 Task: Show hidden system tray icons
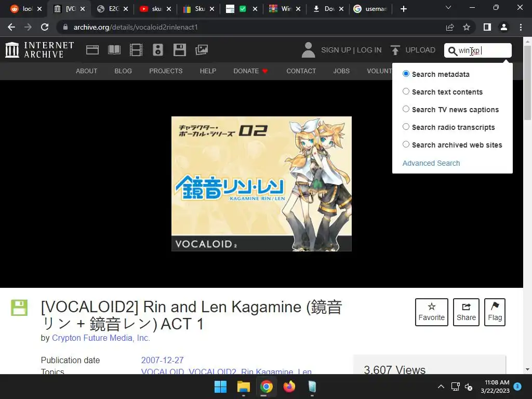click(x=441, y=387)
